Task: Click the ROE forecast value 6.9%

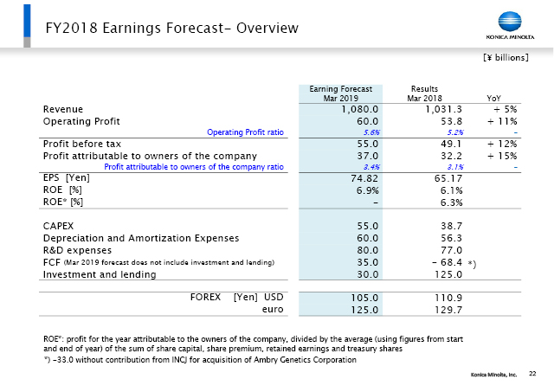Action: click(367, 190)
